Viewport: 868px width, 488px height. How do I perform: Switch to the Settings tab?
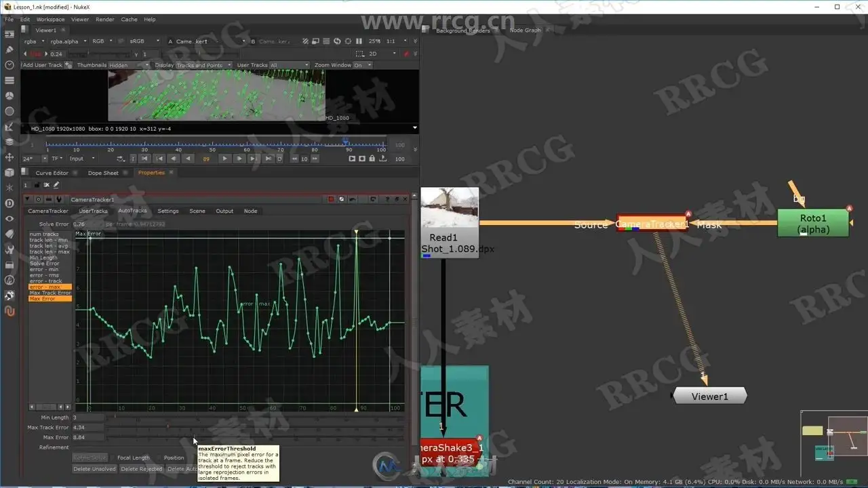[x=168, y=211]
